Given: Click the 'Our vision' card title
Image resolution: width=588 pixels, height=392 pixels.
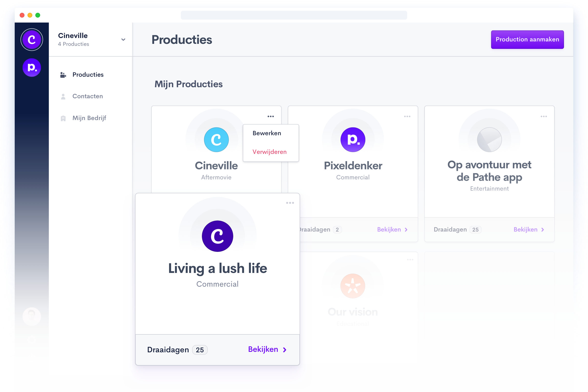Looking at the screenshot, I should click(353, 312).
